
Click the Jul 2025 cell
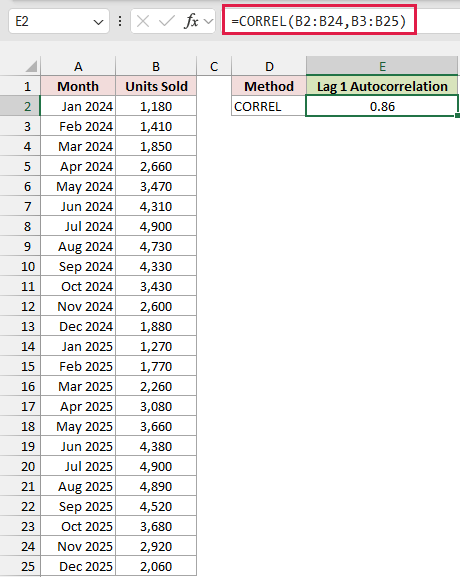tap(78, 466)
